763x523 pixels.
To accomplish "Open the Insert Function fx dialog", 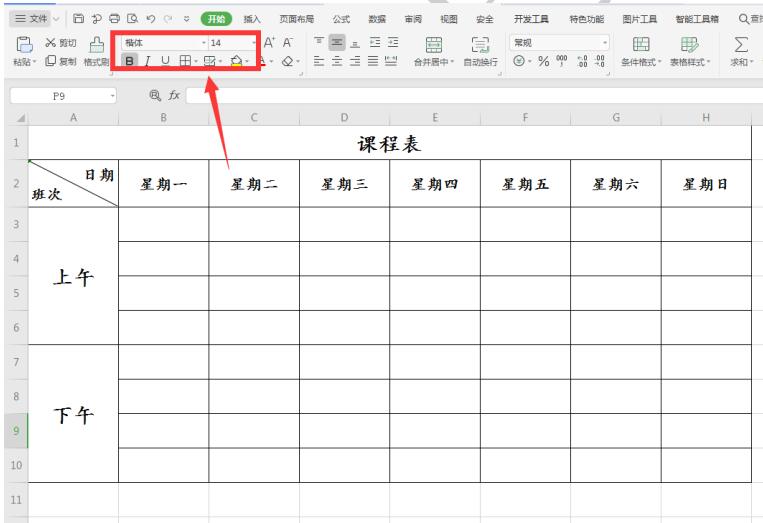I will pos(174,95).
